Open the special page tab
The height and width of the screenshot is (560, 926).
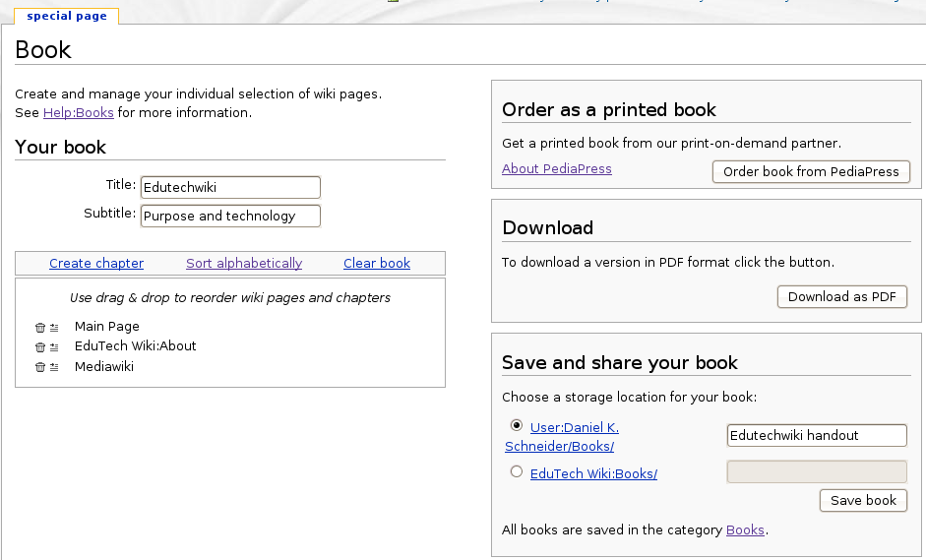tap(67, 16)
